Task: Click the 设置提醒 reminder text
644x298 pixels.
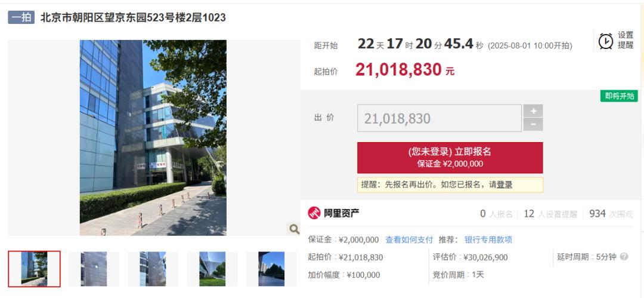Action: (x=626, y=41)
